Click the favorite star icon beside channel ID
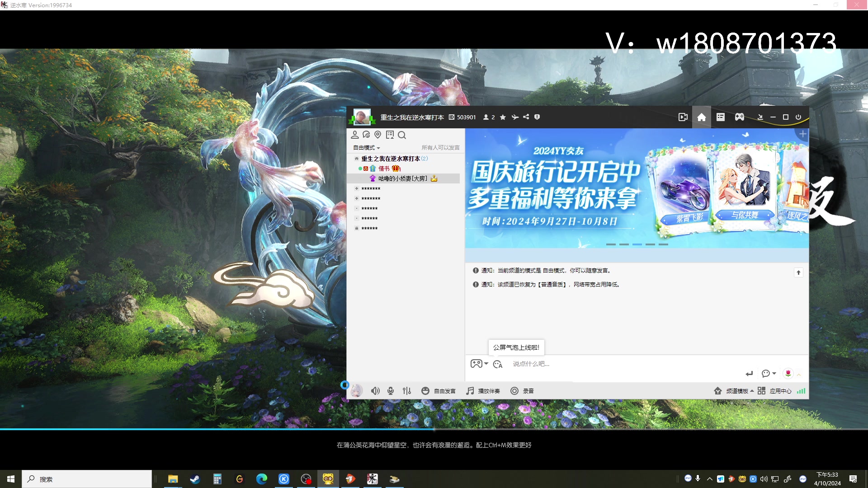This screenshot has height=488, width=868. click(503, 117)
